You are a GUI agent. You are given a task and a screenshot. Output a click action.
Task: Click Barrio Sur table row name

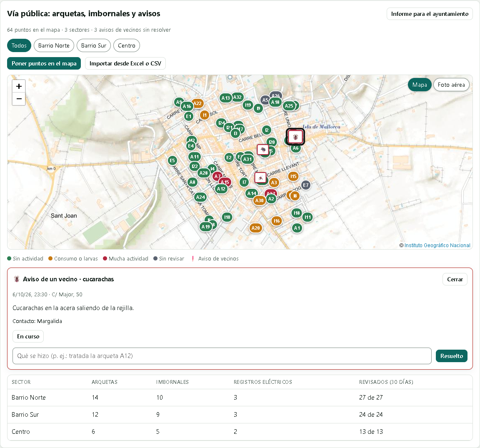coord(25,415)
